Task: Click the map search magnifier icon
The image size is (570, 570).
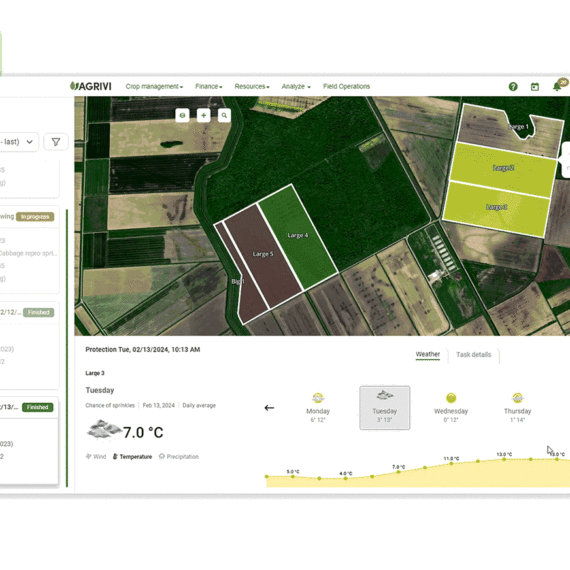Action: point(224,115)
